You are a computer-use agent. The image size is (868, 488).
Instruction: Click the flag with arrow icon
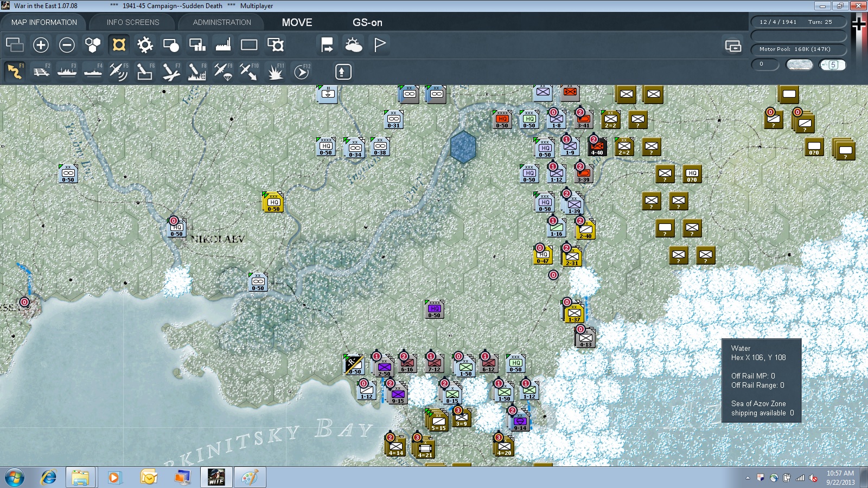(x=327, y=44)
